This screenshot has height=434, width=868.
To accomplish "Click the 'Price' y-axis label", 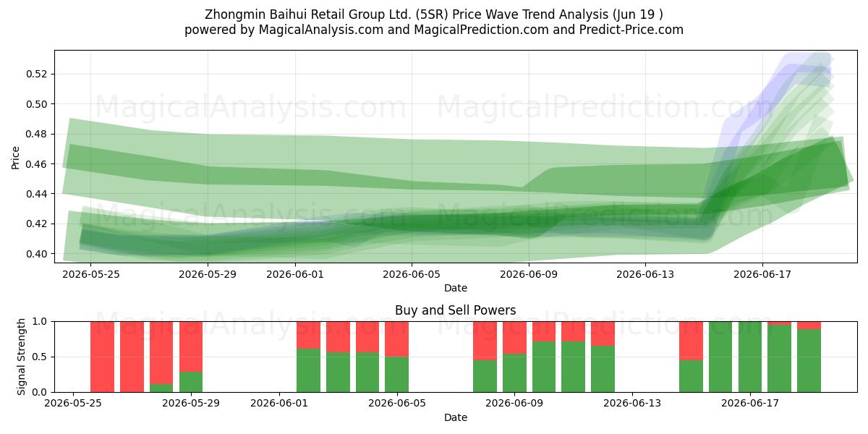I will click(x=16, y=156).
